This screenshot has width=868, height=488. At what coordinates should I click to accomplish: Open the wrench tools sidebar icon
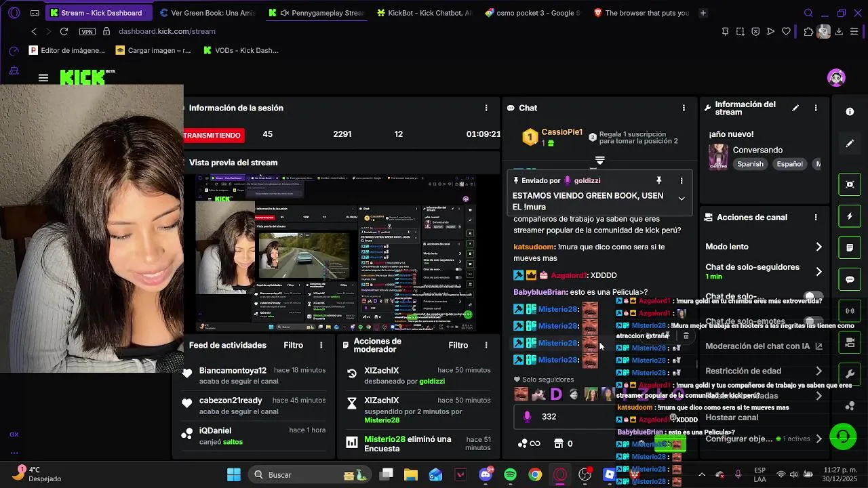click(850, 374)
